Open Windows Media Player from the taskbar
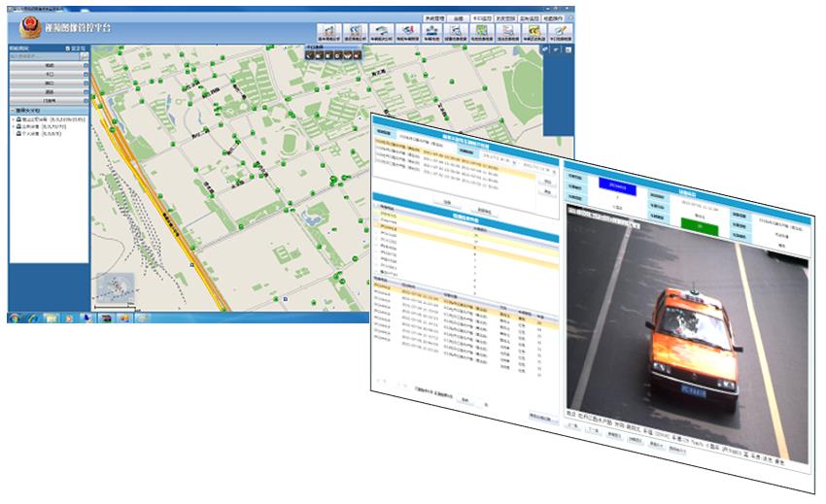Image resolution: width=826 pixels, height=504 pixels. (x=69, y=319)
